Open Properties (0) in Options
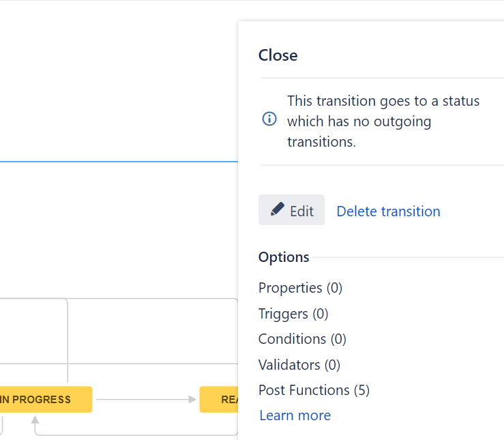Image resolution: width=504 pixels, height=440 pixels. [x=300, y=288]
